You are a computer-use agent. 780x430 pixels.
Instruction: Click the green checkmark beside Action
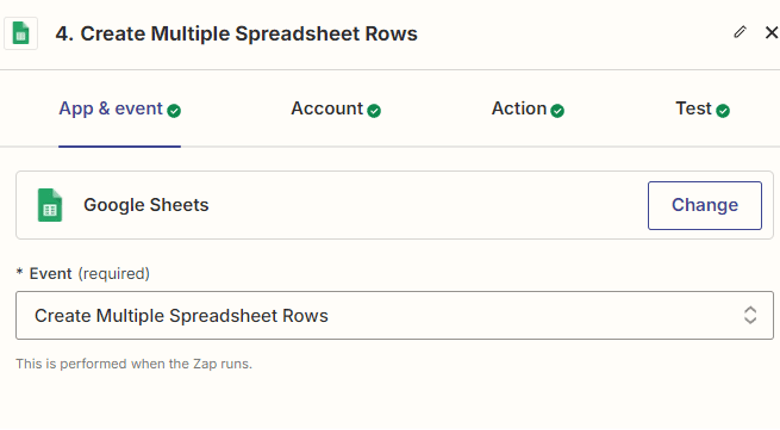click(x=557, y=111)
